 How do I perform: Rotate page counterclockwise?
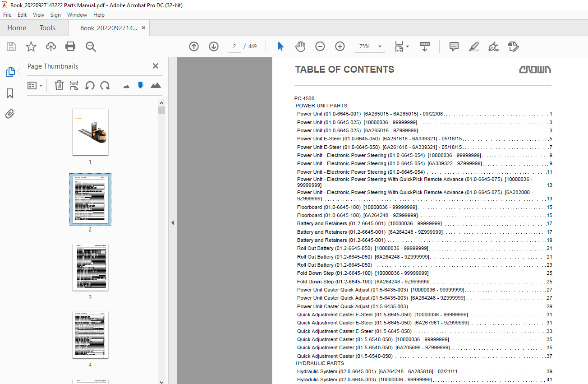coord(90,85)
